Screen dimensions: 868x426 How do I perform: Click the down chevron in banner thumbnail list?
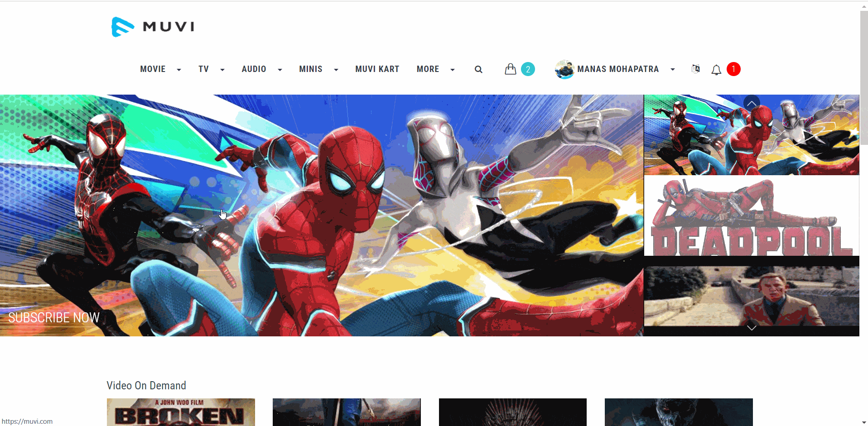752,328
